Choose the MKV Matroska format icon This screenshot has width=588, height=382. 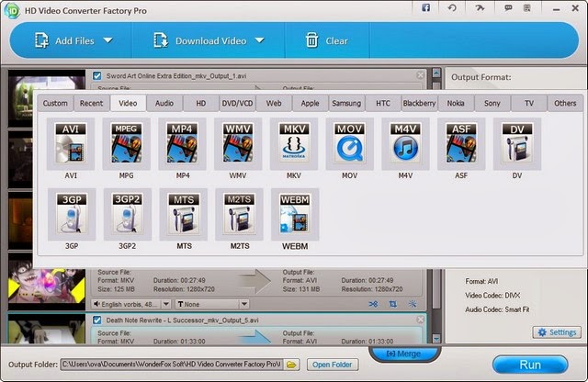click(x=294, y=144)
